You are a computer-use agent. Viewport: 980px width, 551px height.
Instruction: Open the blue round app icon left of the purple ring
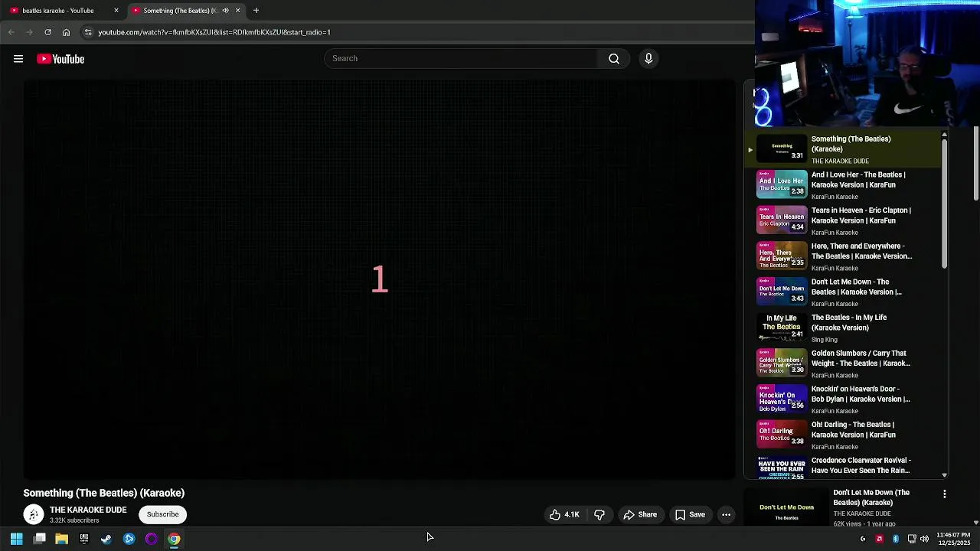click(129, 539)
